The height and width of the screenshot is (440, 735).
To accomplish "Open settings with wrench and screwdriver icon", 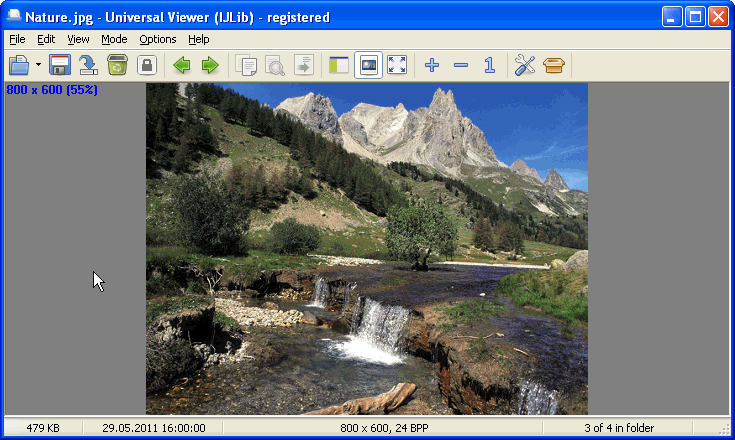I will [525, 65].
